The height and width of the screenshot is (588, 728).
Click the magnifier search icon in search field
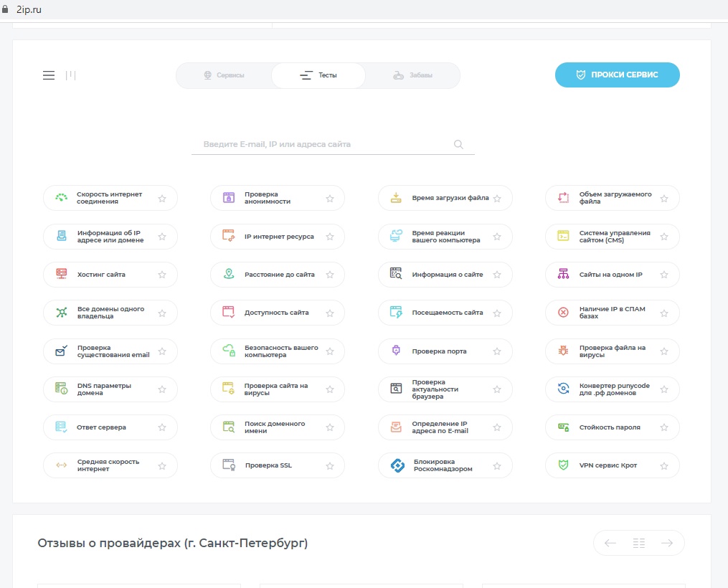459,144
